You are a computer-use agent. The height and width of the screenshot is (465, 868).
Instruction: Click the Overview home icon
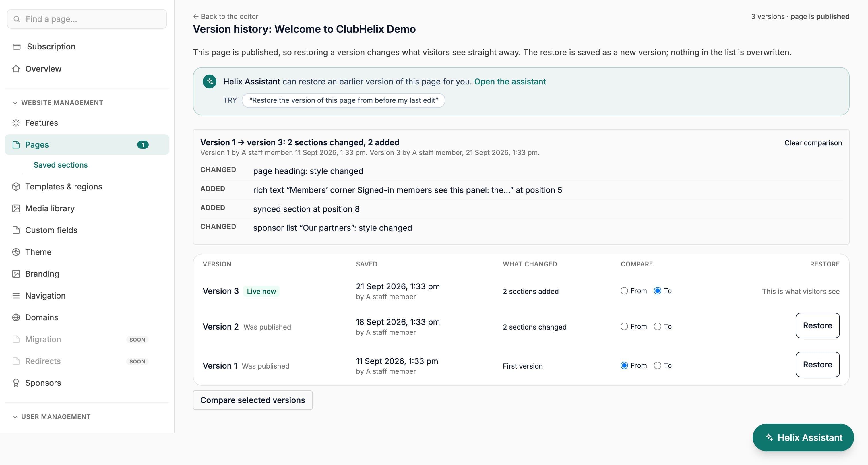(16, 69)
